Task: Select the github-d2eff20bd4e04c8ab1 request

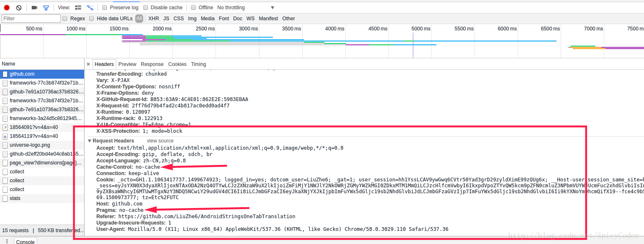Action: click(42, 154)
